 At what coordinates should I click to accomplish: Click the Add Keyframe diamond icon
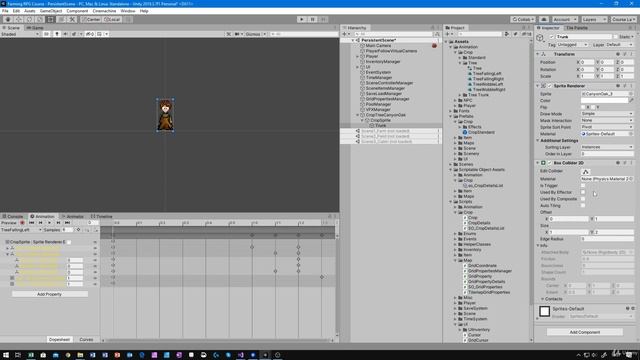78,230
